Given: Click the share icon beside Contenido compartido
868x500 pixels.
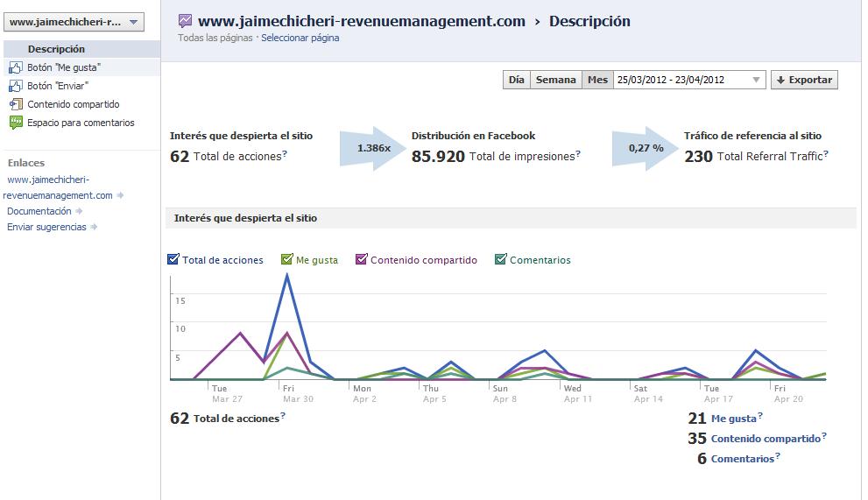Looking at the screenshot, I should pos(16,104).
